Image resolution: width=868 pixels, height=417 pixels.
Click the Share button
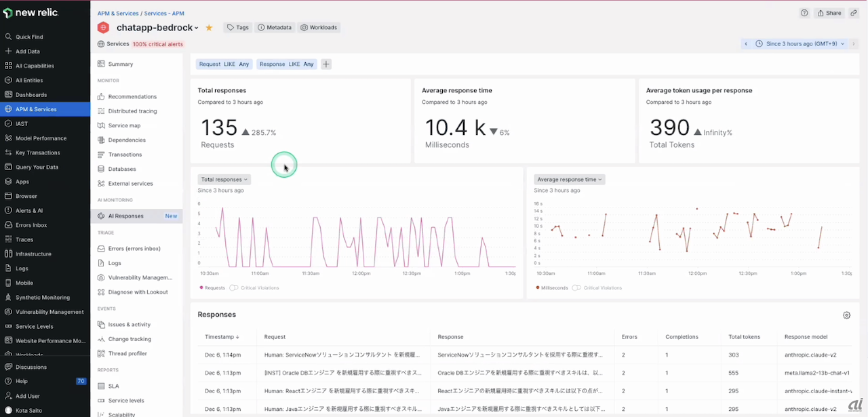[x=829, y=13]
